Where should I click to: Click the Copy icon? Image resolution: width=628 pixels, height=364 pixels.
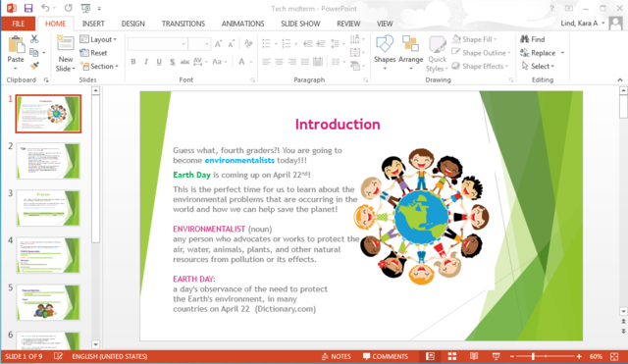[34, 52]
